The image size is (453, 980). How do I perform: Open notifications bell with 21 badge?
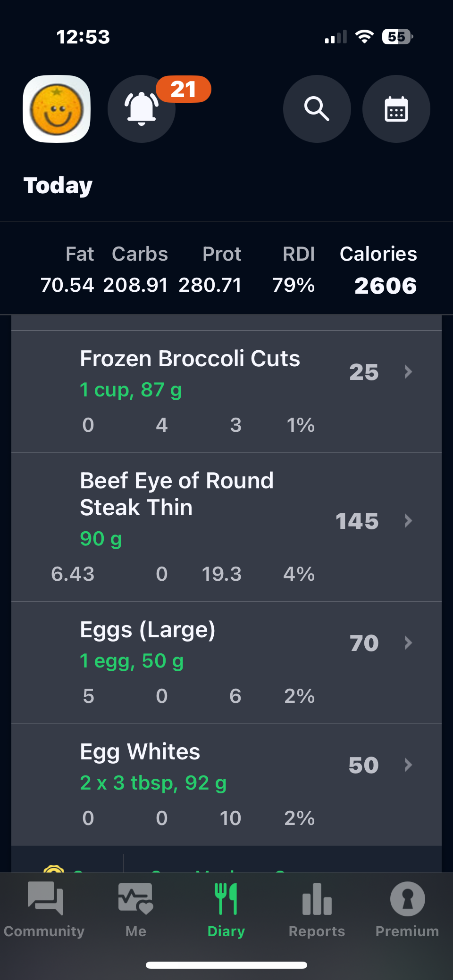pos(142,109)
